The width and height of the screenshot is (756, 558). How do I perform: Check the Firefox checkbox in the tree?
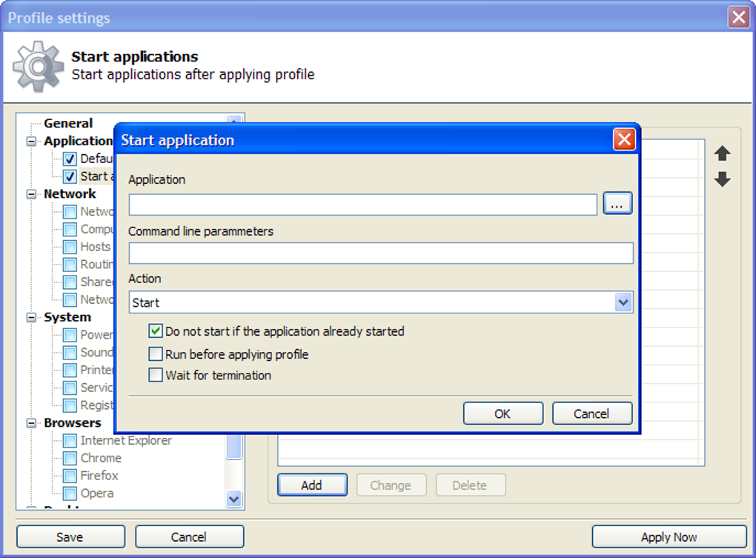(x=70, y=476)
